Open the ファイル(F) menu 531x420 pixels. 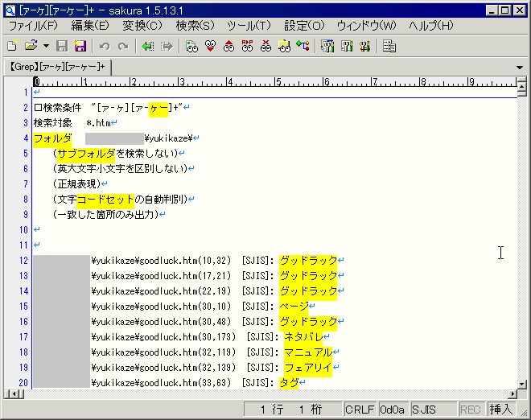pyautogui.click(x=33, y=26)
